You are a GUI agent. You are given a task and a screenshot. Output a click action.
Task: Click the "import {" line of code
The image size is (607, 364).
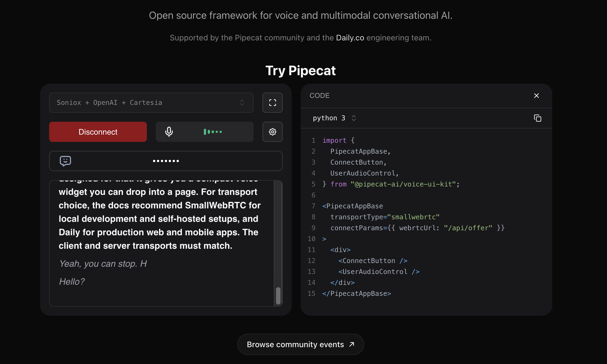338,140
